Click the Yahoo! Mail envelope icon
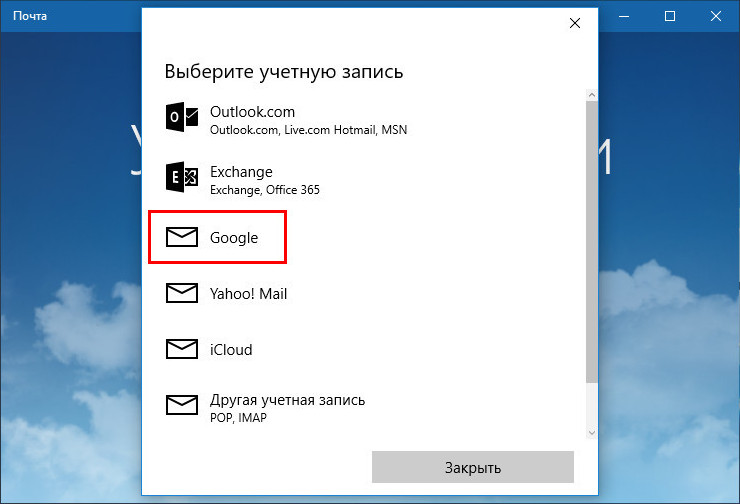This screenshot has height=504, width=740. tap(182, 293)
